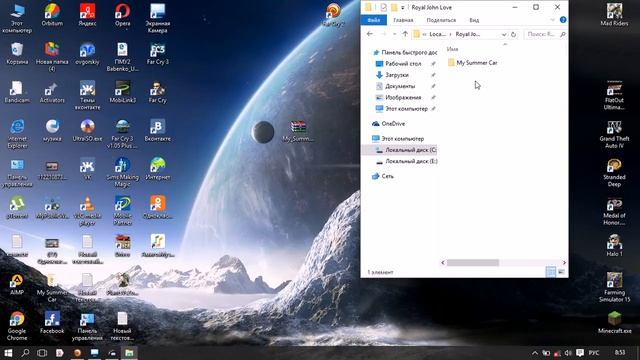
Task: Select the Sims Making Magic shortcut
Action: [122, 172]
